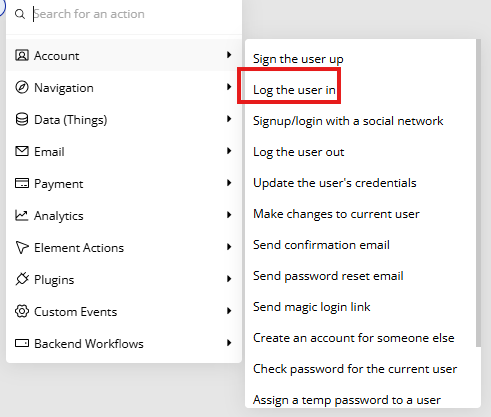The height and width of the screenshot is (417, 491).
Task: Click the Email envelope icon
Action: 22,151
